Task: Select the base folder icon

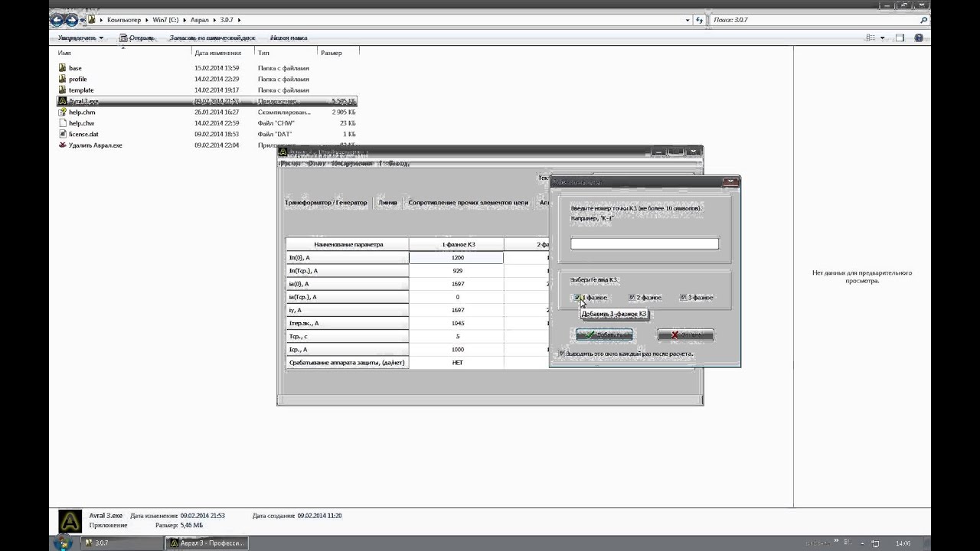Action: (63, 68)
